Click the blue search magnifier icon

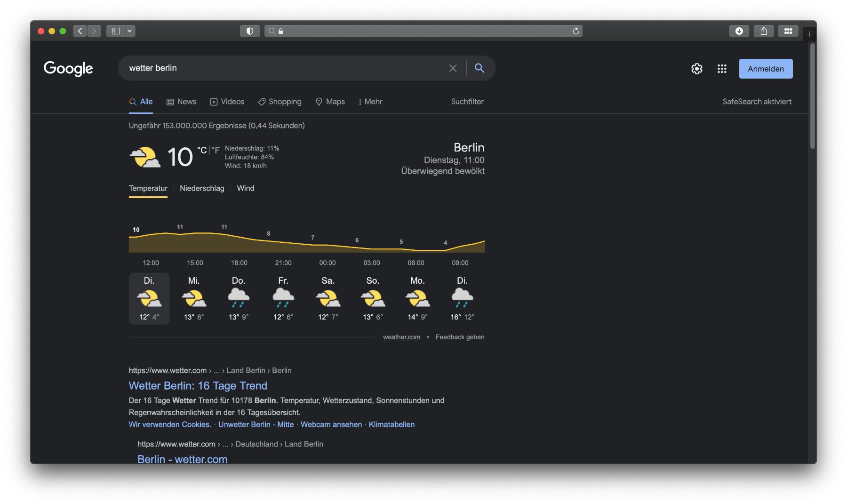click(x=479, y=68)
